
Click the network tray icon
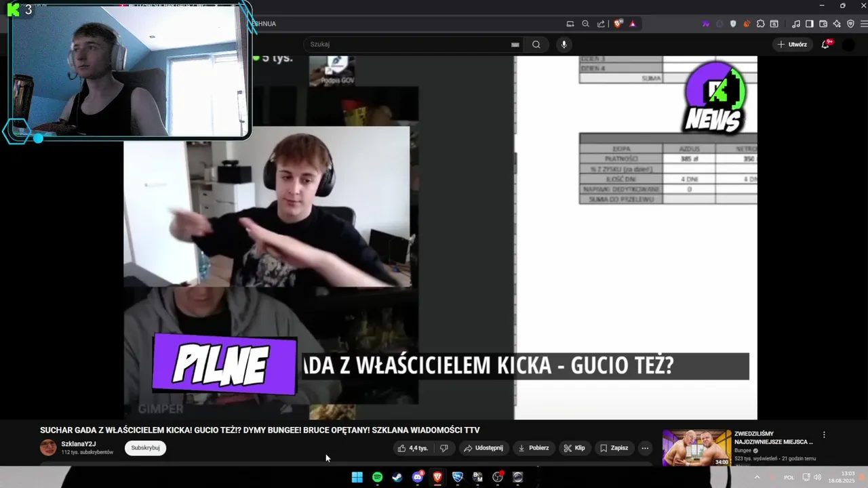point(806,477)
